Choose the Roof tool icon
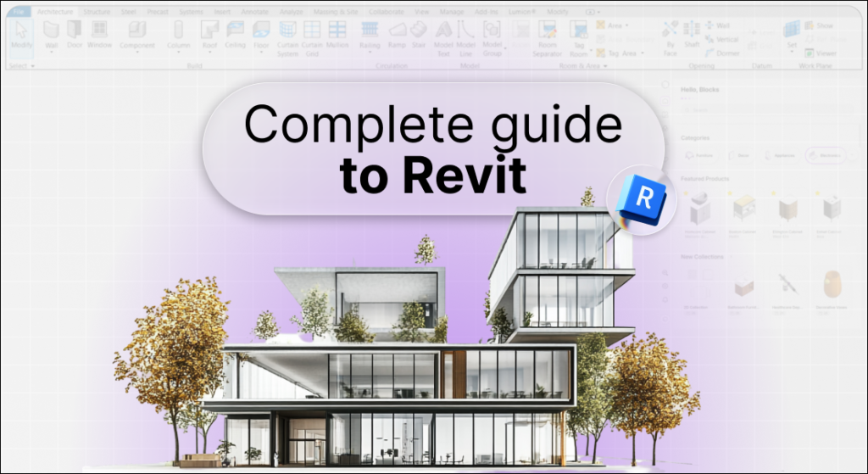The width and height of the screenshot is (868, 474). pyautogui.click(x=209, y=29)
